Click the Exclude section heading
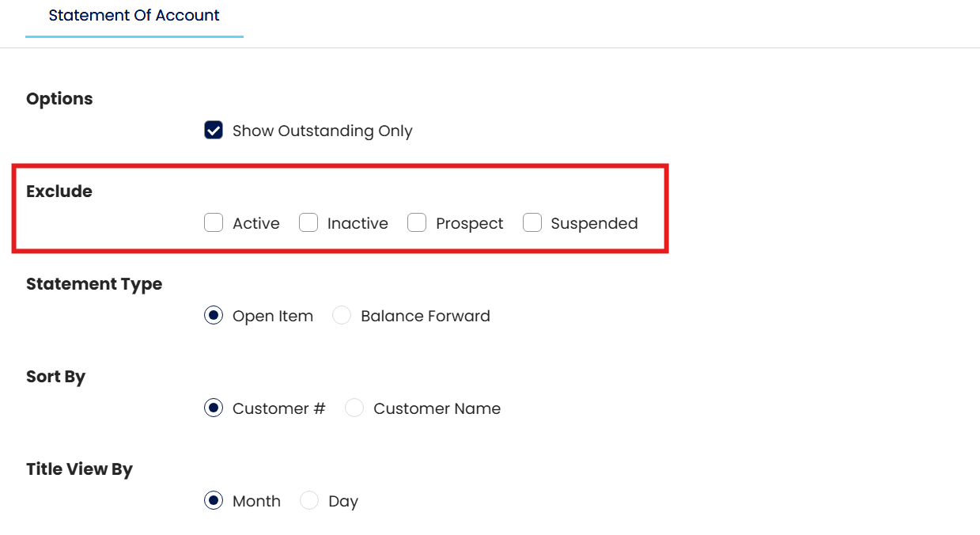 click(59, 192)
